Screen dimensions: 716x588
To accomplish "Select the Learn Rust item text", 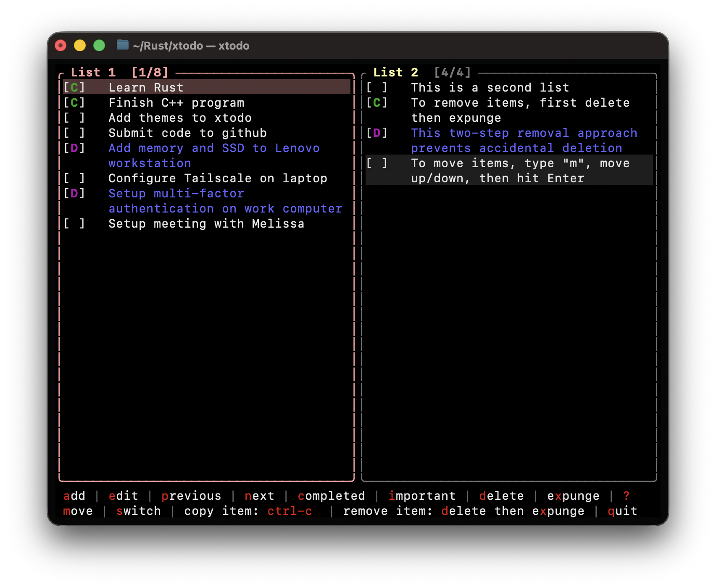I will click(146, 87).
